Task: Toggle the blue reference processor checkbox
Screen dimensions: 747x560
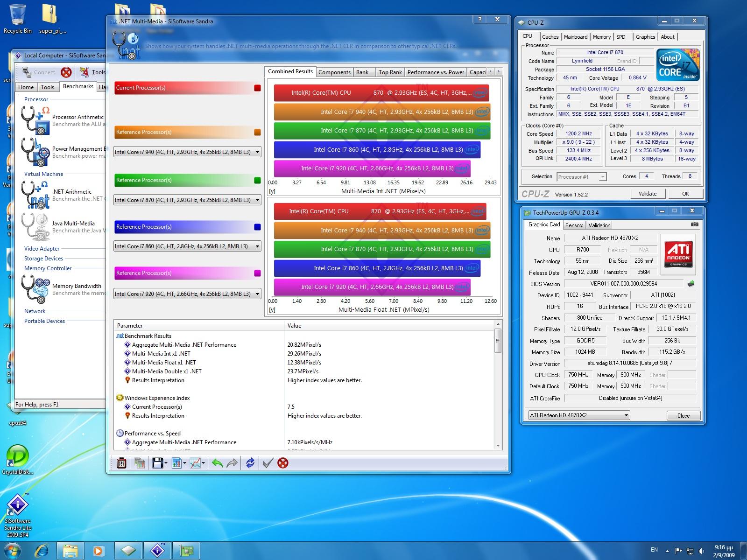Action: pyautogui.click(x=257, y=227)
